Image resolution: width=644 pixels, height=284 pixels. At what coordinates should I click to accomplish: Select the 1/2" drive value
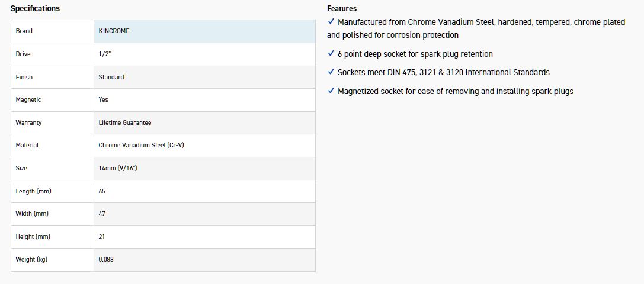[x=104, y=54]
